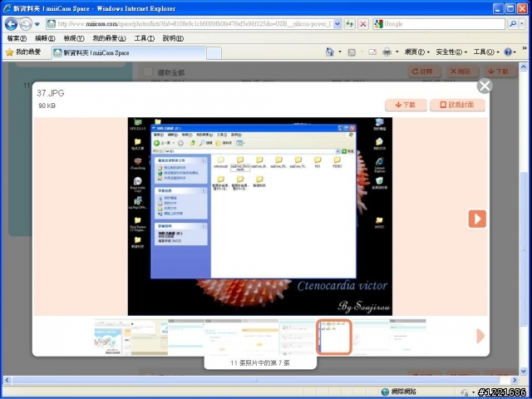Click the large 37.JPG preview image
Viewport: 532px width, 399px height.
pyautogui.click(x=260, y=216)
